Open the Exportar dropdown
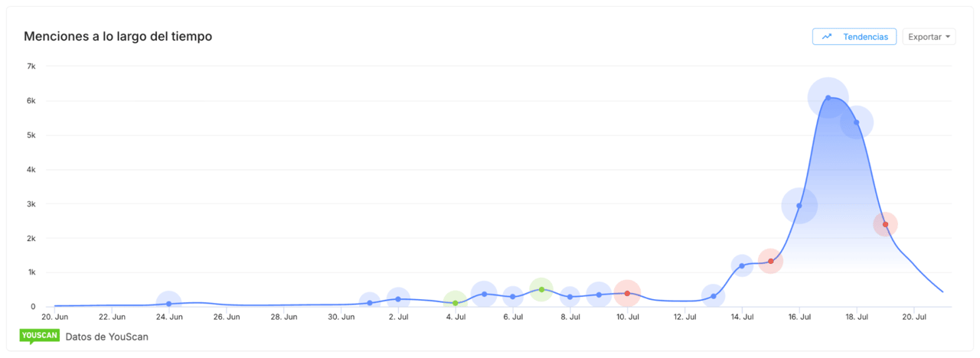This screenshot has width=980, height=358. pos(929,37)
